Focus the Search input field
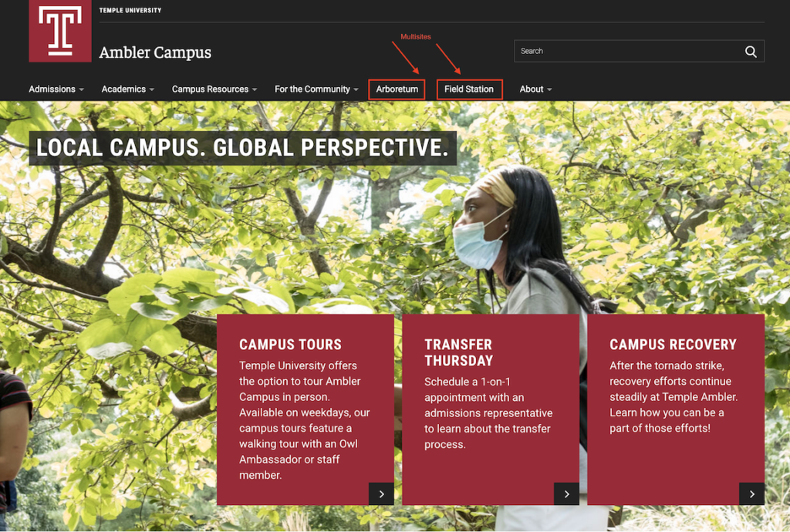This screenshot has width=790, height=532. (x=629, y=51)
